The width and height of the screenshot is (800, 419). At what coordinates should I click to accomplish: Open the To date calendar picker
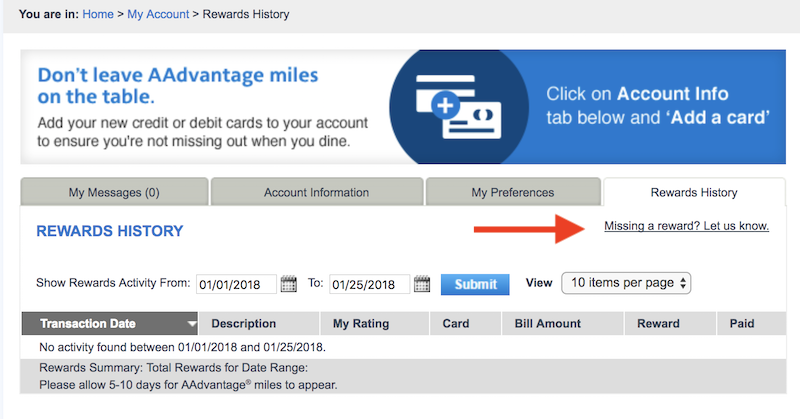[x=422, y=284]
